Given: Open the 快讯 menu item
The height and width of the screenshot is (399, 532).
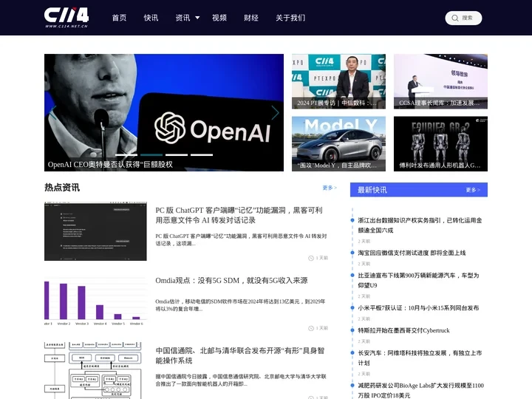Looking at the screenshot, I should pos(151,18).
